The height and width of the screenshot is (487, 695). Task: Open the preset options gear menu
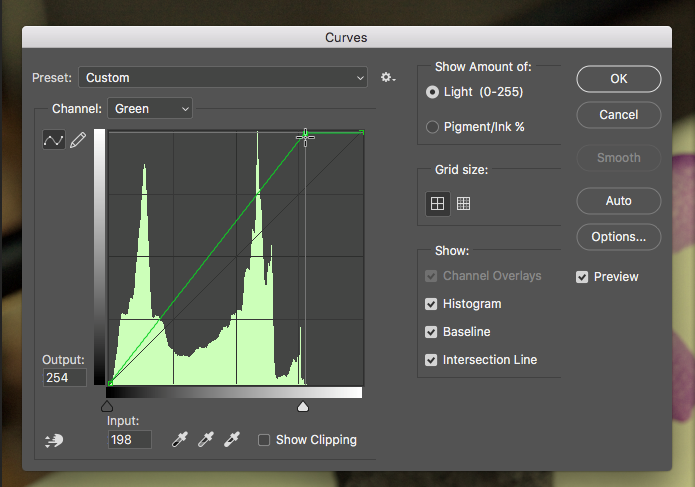pyautogui.click(x=388, y=77)
